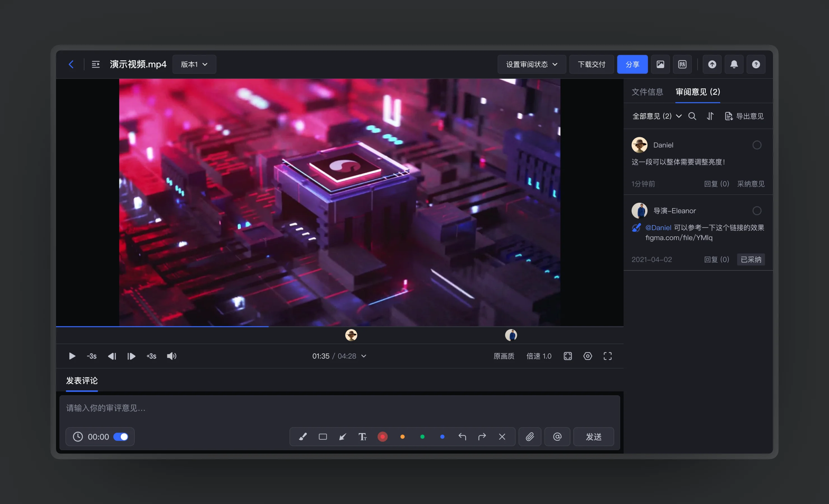
Task: Open the 版本1 version dropdown
Action: pos(194,64)
